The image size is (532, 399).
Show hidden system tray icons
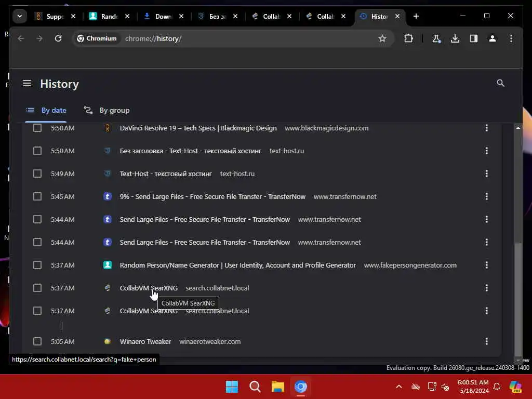pos(399,387)
